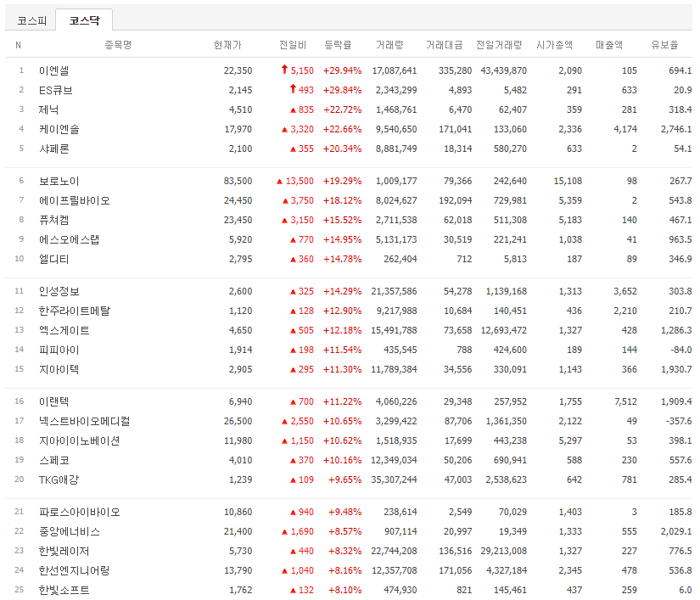The height and width of the screenshot is (600, 700).
Task: Select 엑스게이트 in the list
Action: 64,330
